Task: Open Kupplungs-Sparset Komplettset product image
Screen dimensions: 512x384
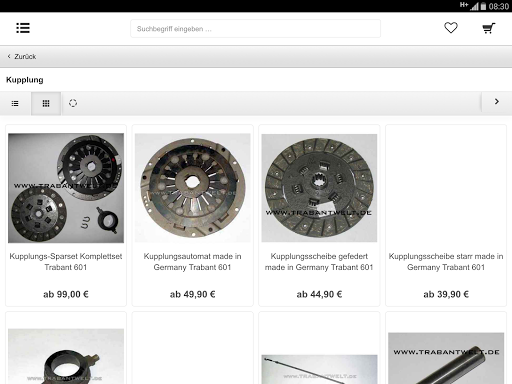Action: click(66, 188)
